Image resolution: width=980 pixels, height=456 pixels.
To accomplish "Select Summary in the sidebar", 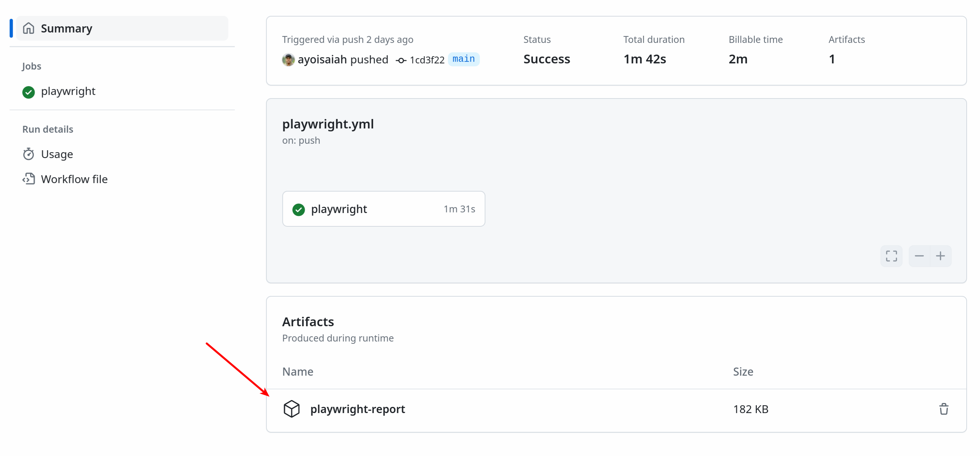I will [67, 28].
